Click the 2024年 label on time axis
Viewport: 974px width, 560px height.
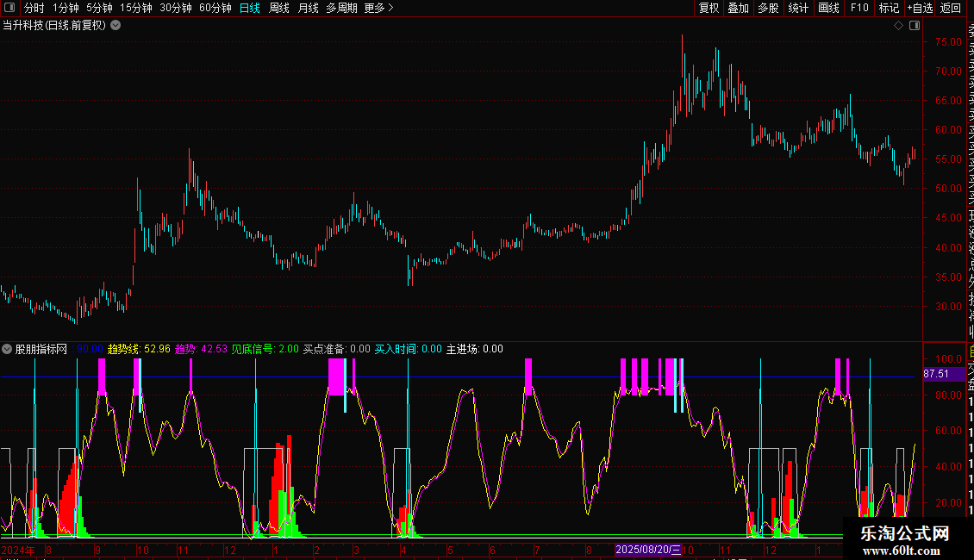point(18,550)
